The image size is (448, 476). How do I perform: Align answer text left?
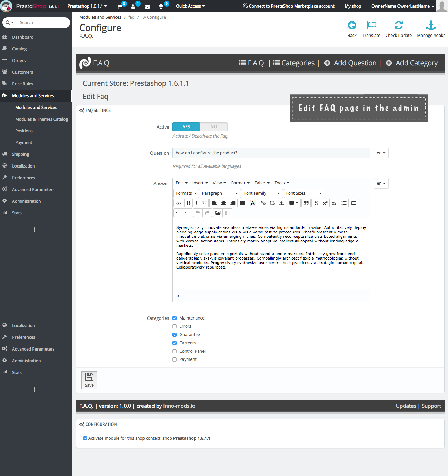(214, 203)
